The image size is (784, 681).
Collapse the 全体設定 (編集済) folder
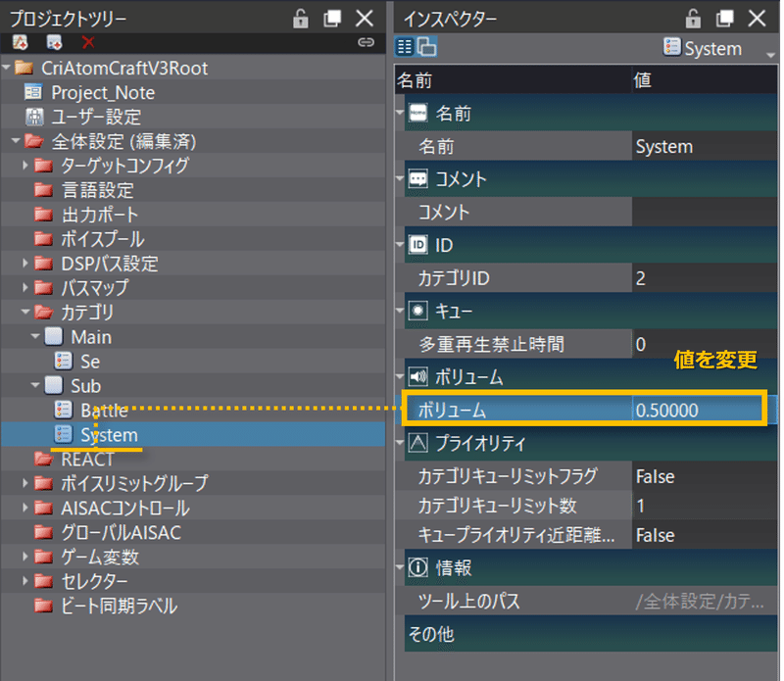pos(16,141)
